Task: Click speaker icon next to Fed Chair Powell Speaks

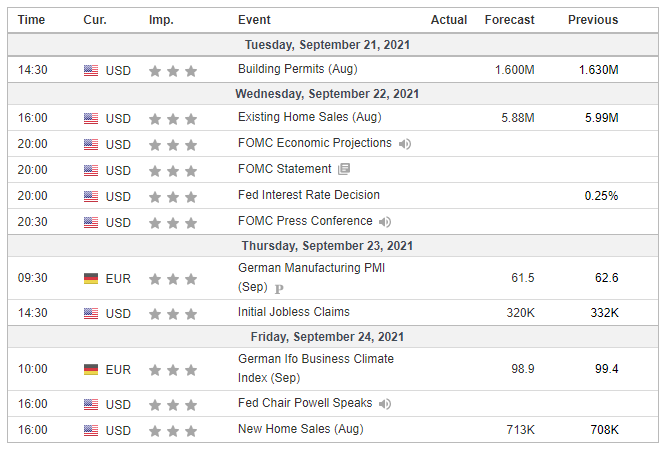Action: click(384, 404)
